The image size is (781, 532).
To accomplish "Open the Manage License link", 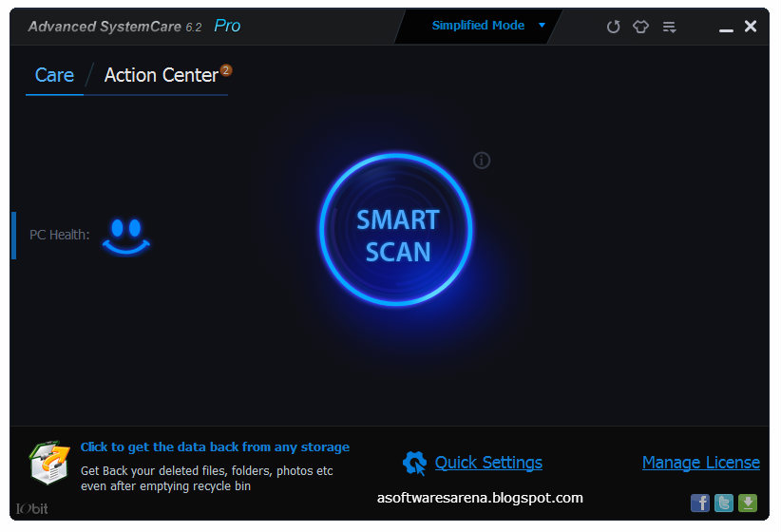I will 701,463.
